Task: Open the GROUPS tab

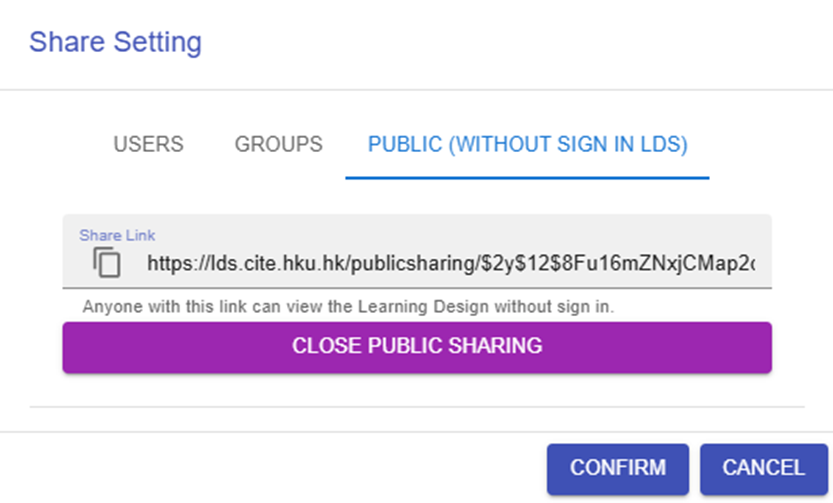Action: point(278,144)
